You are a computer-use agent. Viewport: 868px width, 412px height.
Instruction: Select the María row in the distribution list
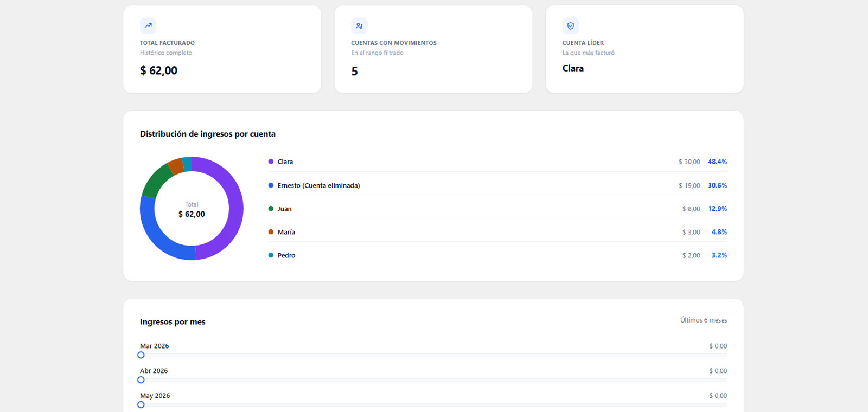497,232
